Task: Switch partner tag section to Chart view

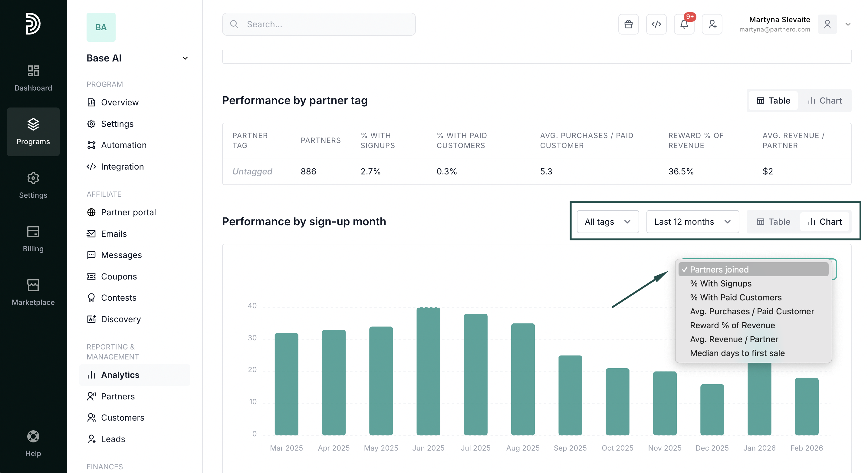Action: pos(824,101)
